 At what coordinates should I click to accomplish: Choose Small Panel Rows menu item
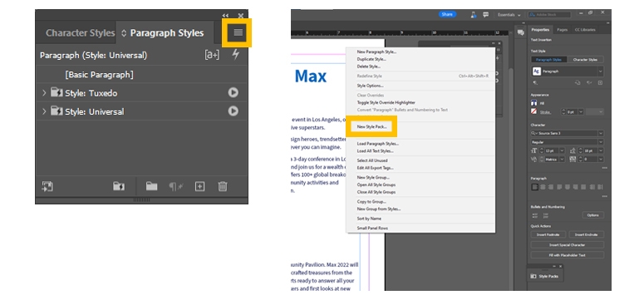tap(372, 228)
